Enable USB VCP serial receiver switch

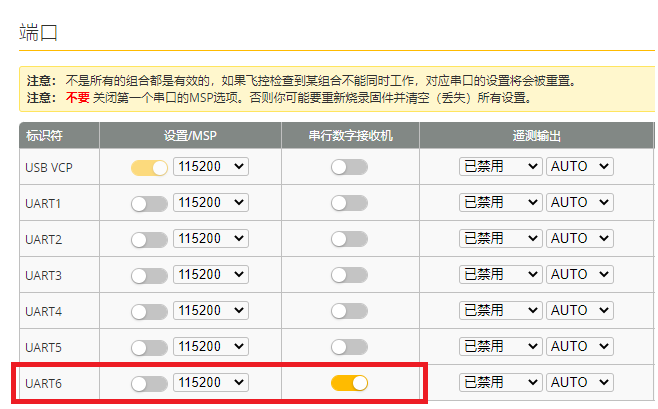pyautogui.click(x=349, y=167)
